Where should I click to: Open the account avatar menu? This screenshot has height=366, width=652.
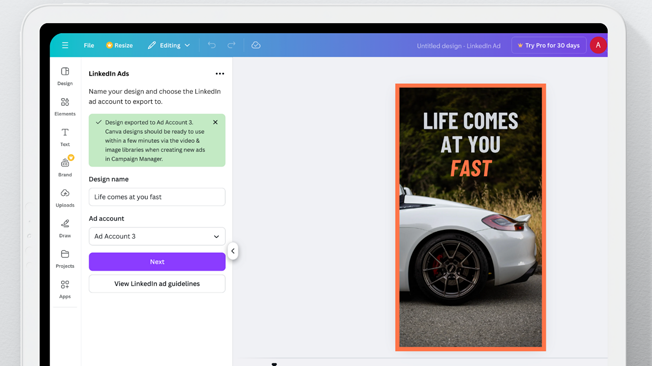[x=598, y=45]
